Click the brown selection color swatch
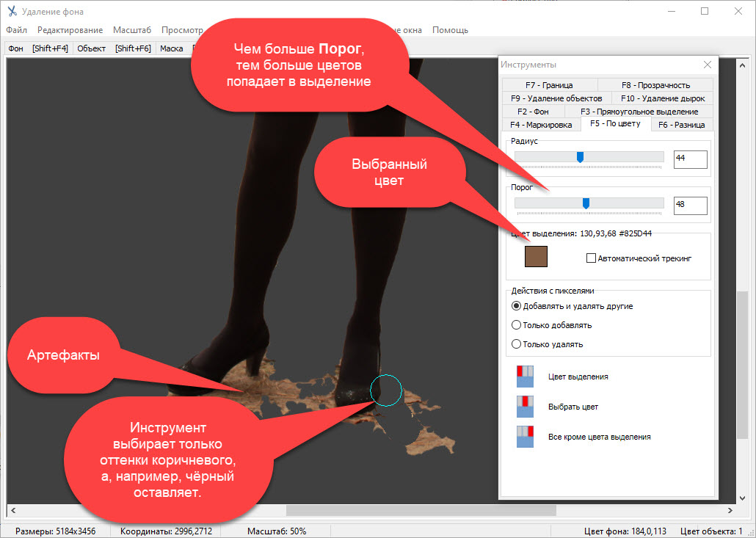The height and width of the screenshot is (538, 756). click(x=537, y=256)
